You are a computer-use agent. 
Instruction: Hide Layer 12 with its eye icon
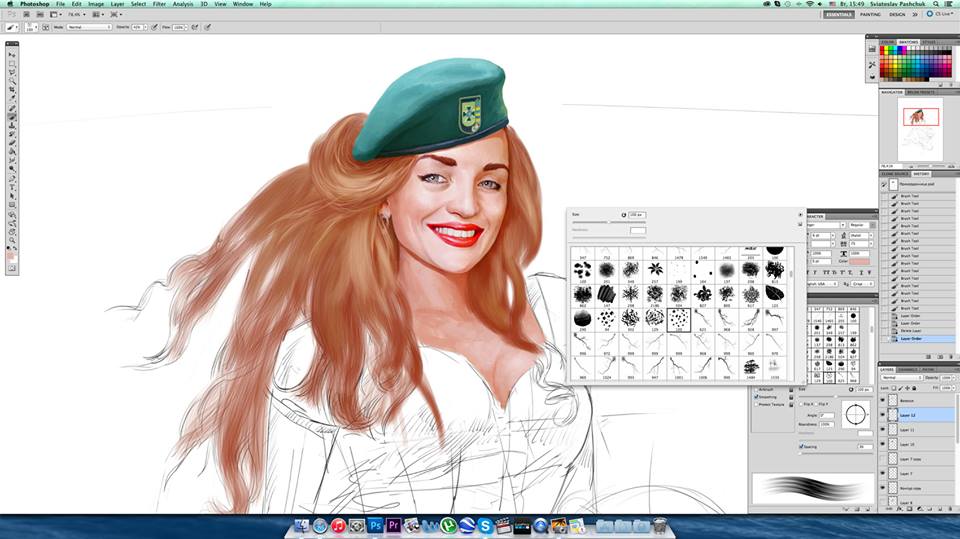(883, 415)
